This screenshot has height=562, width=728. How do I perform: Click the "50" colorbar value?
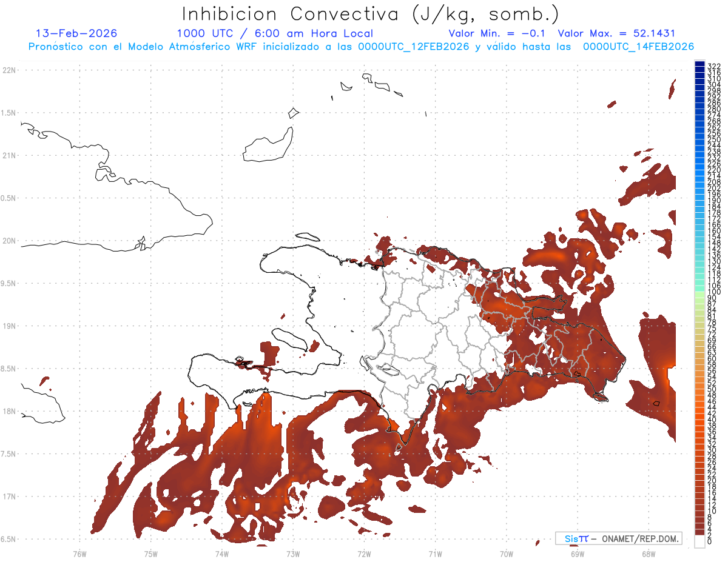pos(712,389)
